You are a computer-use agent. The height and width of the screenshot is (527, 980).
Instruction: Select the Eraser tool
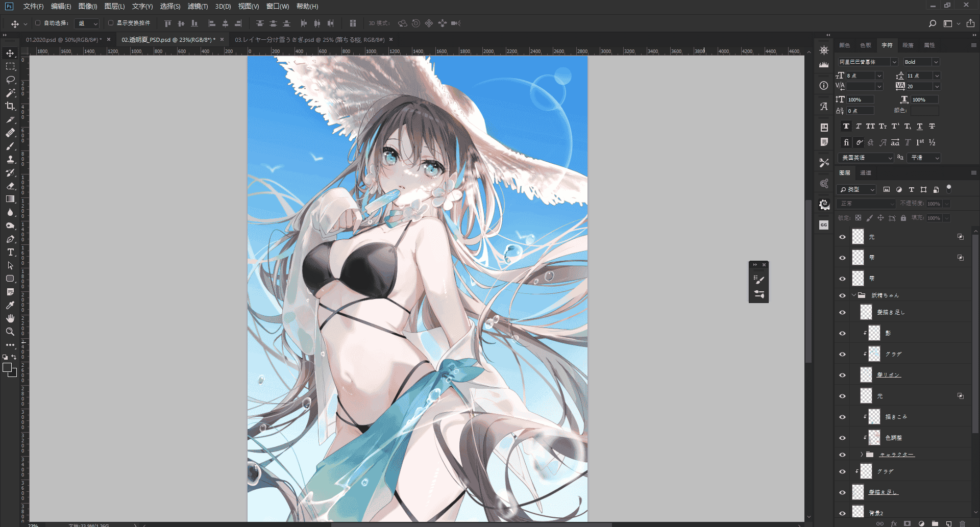(x=10, y=186)
